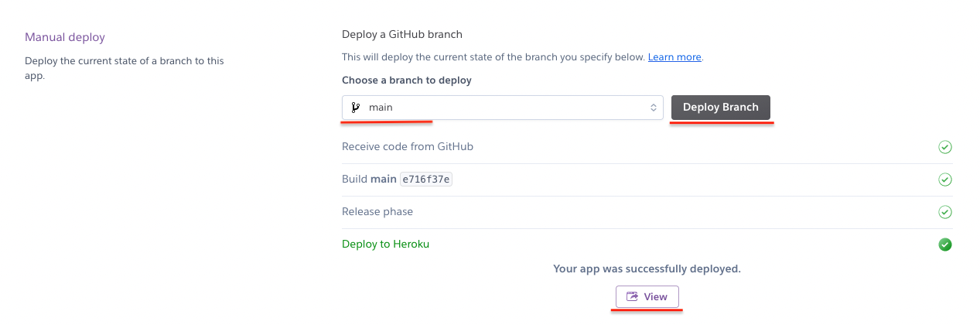Click the Deploy a GitHub branch heading
Viewport: 980px width, 325px height.
pos(402,34)
